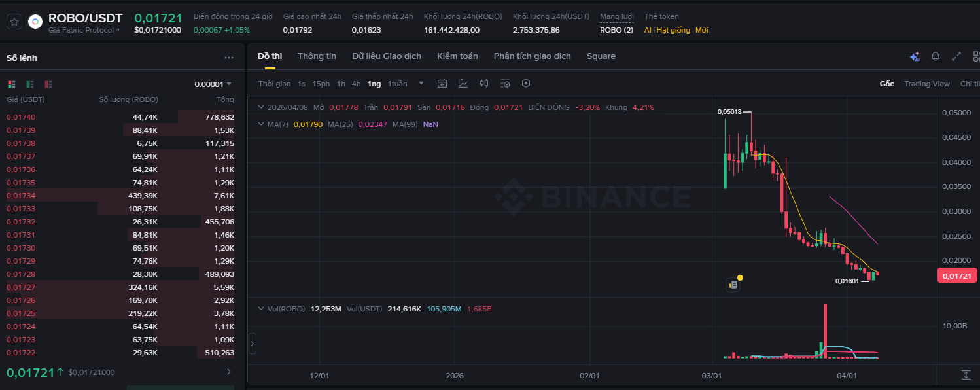Switch chart to Trading View mode
This screenshot has height=390, width=980.
point(926,84)
